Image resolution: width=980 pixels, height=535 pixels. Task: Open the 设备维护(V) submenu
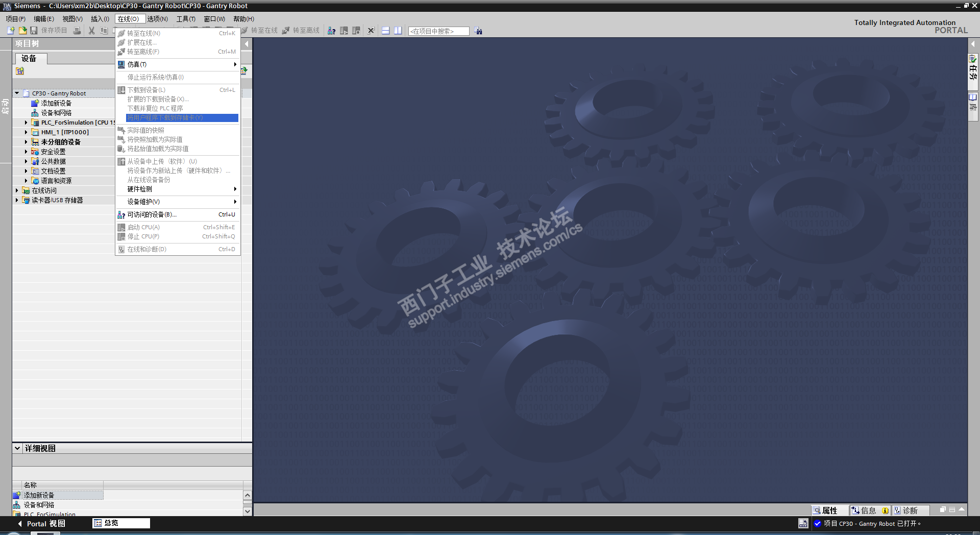click(178, 202)
